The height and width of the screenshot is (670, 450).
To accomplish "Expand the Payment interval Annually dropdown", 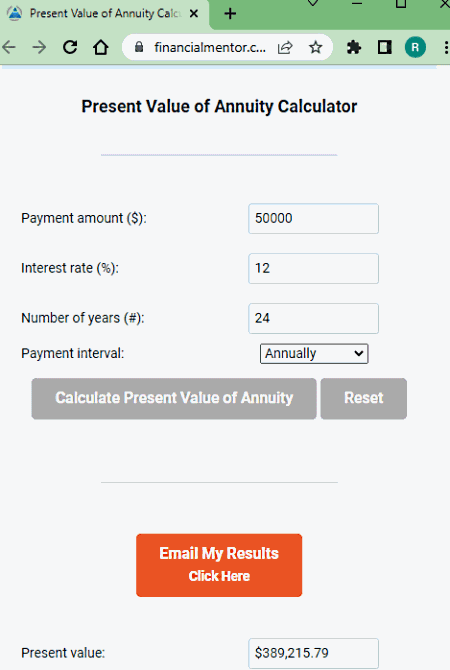I will (x=314, y=354).
